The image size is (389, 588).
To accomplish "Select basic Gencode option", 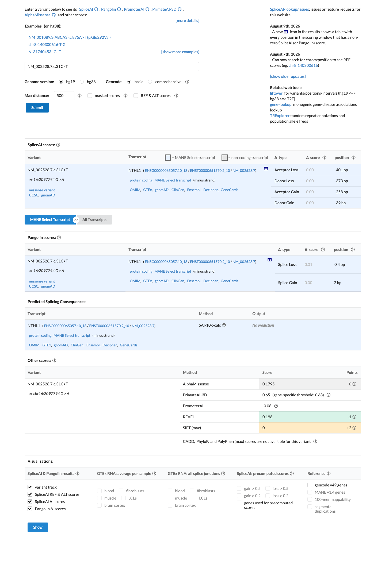I will pos(129,82).
